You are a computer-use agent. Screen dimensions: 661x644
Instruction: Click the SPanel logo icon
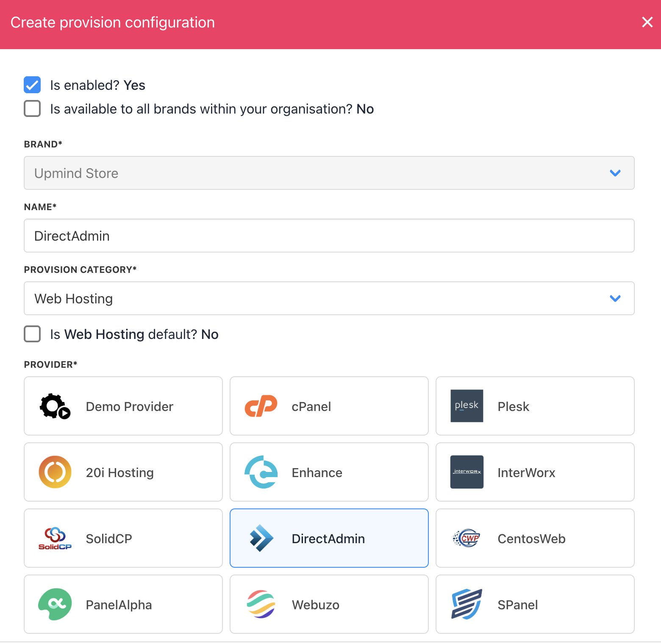click(467, 604)
